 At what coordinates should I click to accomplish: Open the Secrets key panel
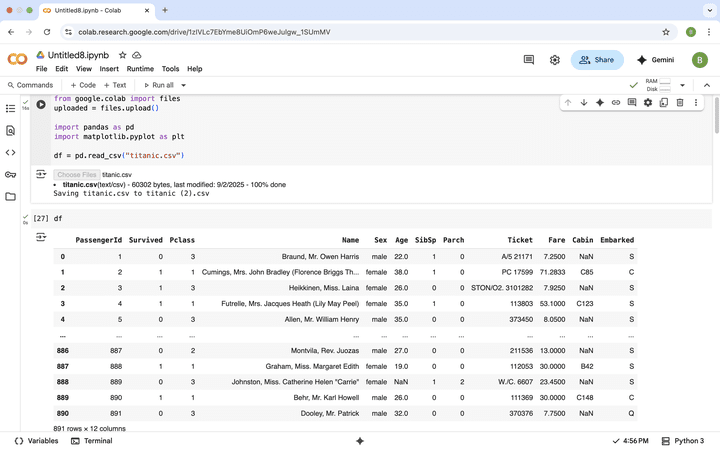click(11, 174)
